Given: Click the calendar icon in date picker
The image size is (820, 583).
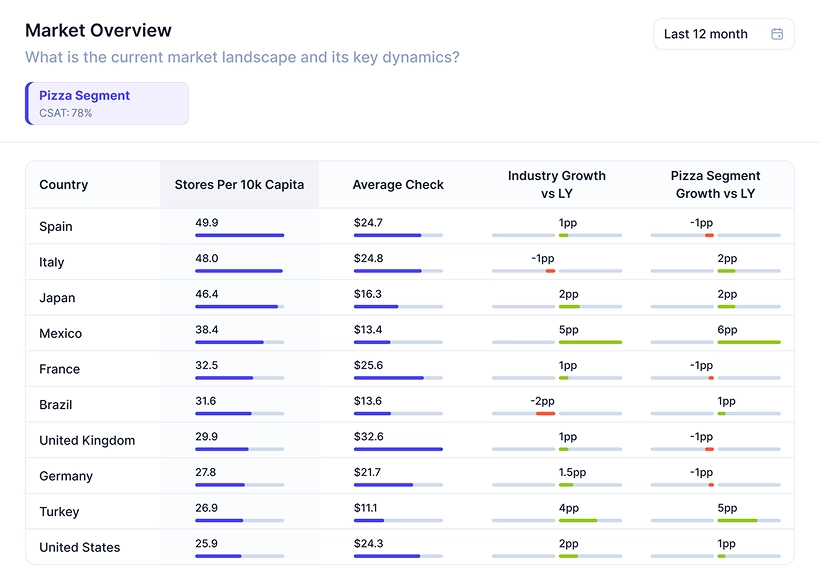Looking at the screenshot, I should 777,34.
